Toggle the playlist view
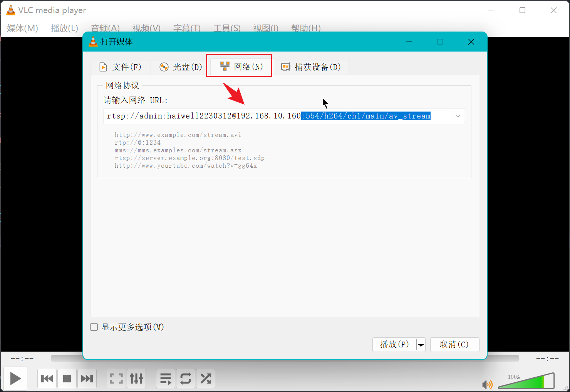Screen dimensions: 570x392 166,379
